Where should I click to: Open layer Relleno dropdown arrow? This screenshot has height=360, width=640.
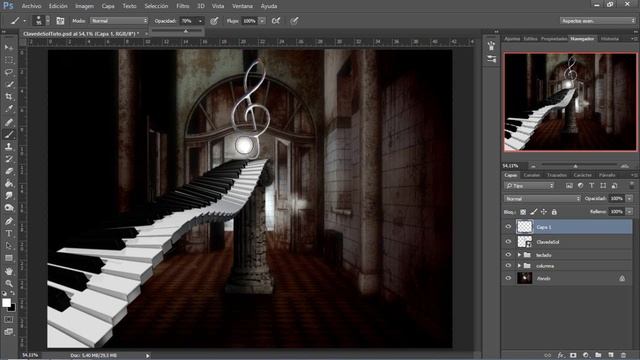click(629, 212)
